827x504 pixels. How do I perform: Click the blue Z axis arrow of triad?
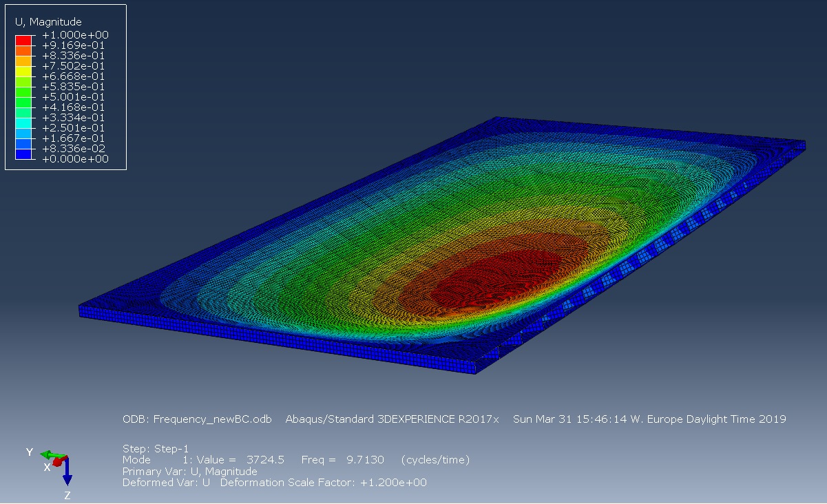(67, 476)
